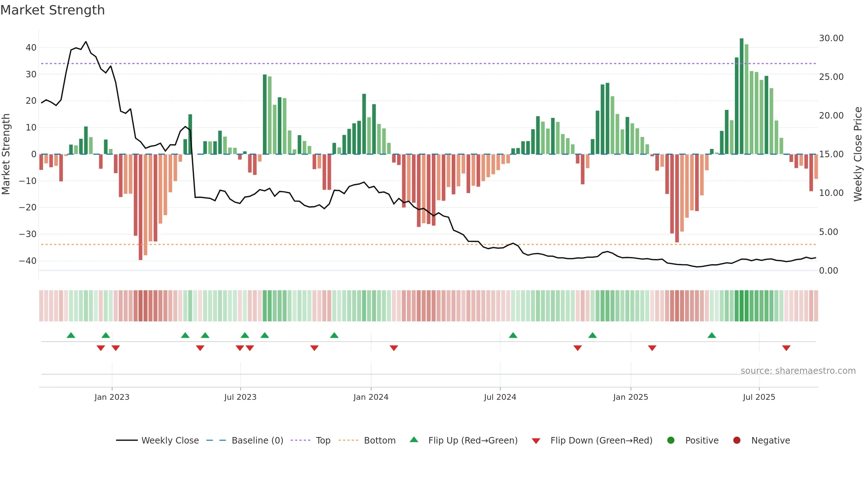Click the Weekly Close Price axis title
The height and width of the screenshot is (488, 868).
click(858, 154)
